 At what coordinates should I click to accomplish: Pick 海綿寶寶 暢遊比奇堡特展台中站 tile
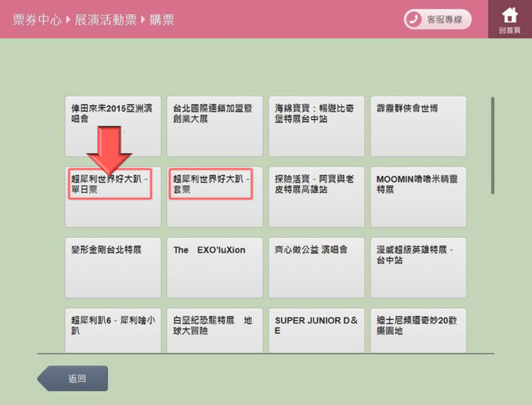coord(316,126)
